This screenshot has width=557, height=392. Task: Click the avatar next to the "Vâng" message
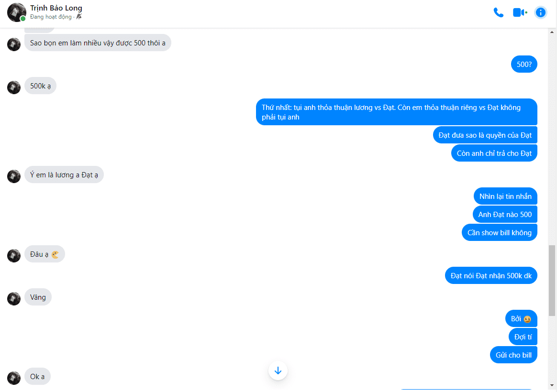(14, 299)
